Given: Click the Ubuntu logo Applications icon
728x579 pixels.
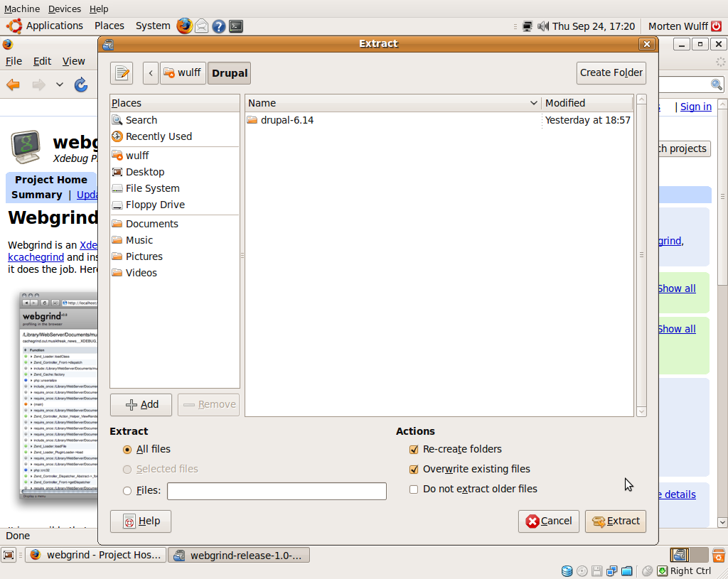Looking at the screenshot, I should 14,26.
